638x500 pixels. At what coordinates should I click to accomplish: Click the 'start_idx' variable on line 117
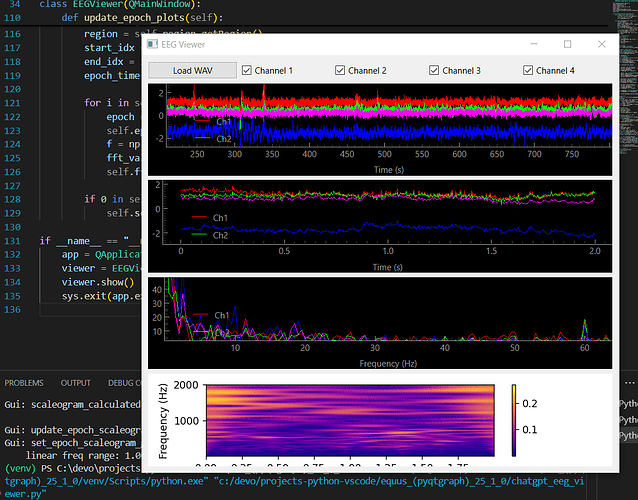pyautogui.click(x=109, y=48)
